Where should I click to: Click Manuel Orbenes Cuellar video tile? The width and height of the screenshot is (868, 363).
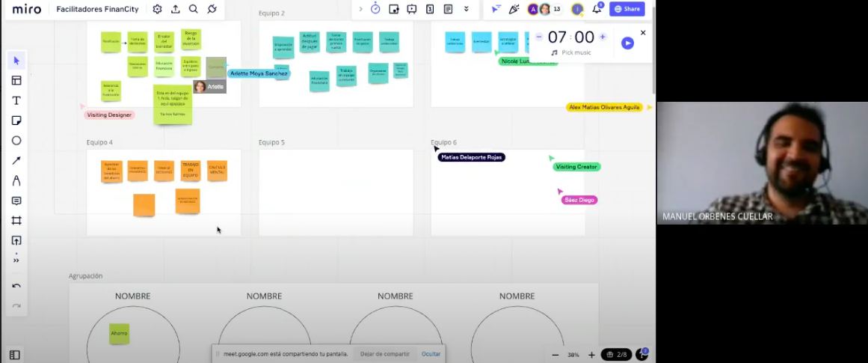(763, 163)
